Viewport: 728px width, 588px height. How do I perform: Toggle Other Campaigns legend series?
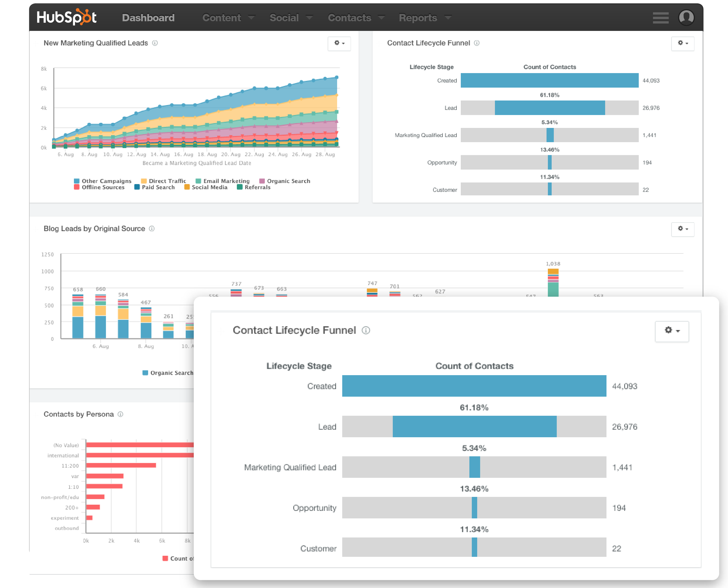pos(103,181)
